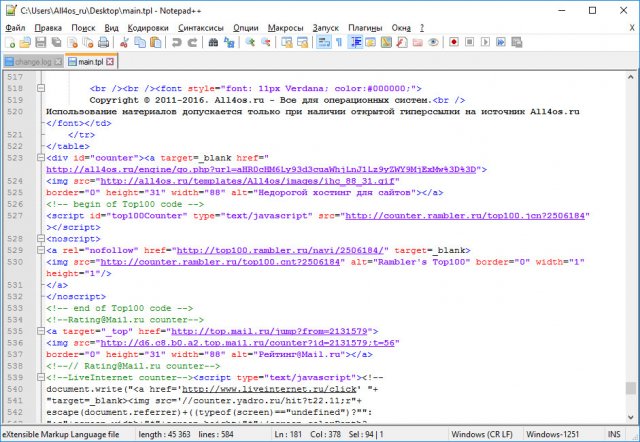This screenshot has height=442, width=640.
Task: Undo the last action
Action: 176,42
